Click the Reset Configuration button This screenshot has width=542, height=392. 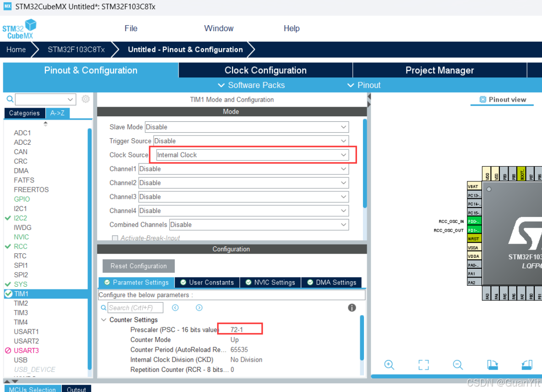click(x=139, y=266)
